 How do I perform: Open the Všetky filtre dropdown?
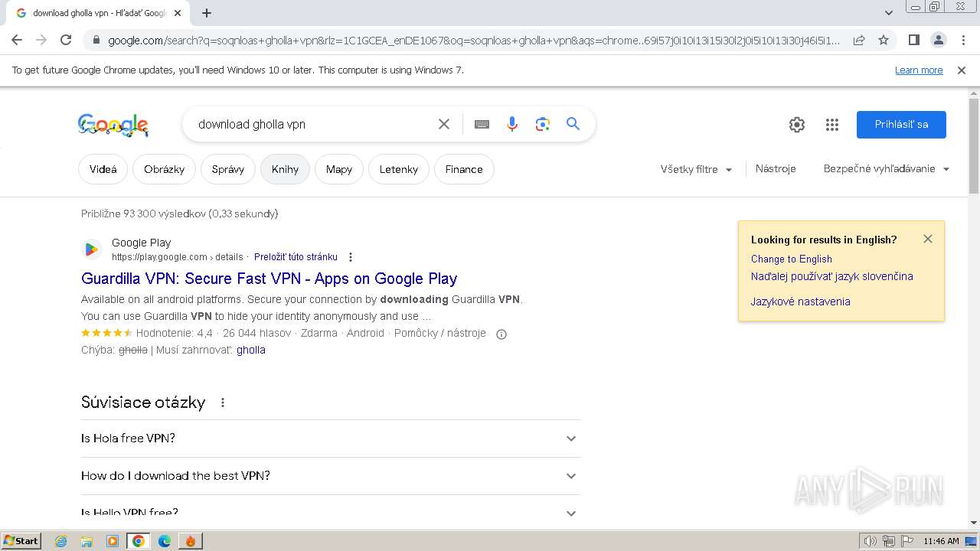[697, 169]
